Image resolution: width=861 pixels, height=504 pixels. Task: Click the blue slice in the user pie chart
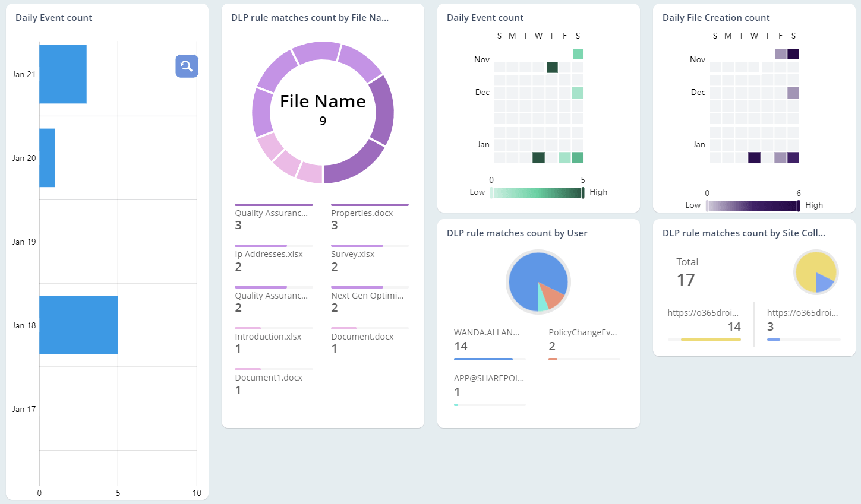(x=529, y=273)
